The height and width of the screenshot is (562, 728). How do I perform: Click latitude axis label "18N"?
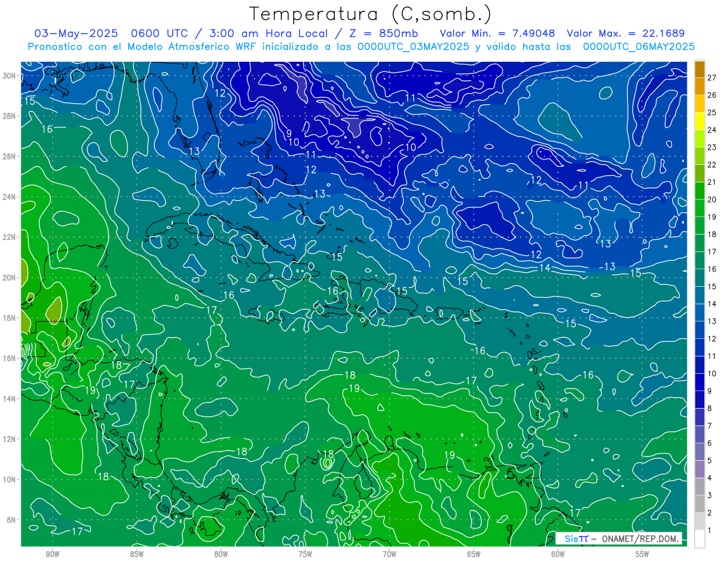tap(9, 318)
